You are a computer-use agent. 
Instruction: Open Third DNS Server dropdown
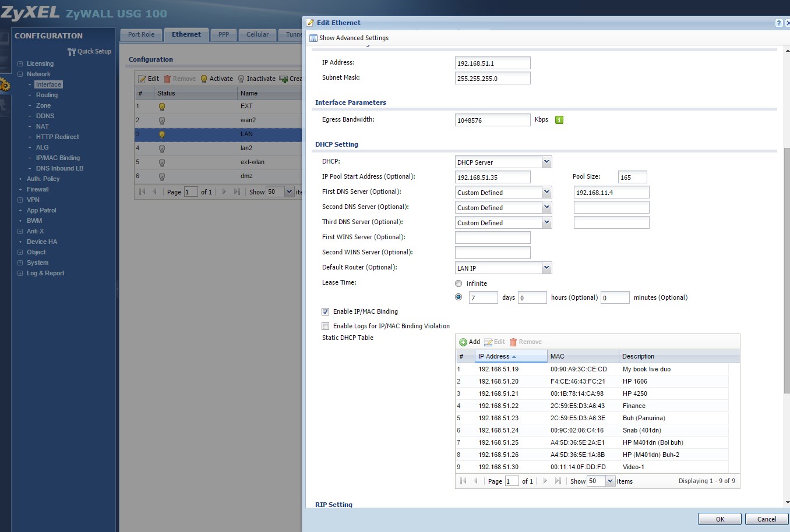click(546, 222)
